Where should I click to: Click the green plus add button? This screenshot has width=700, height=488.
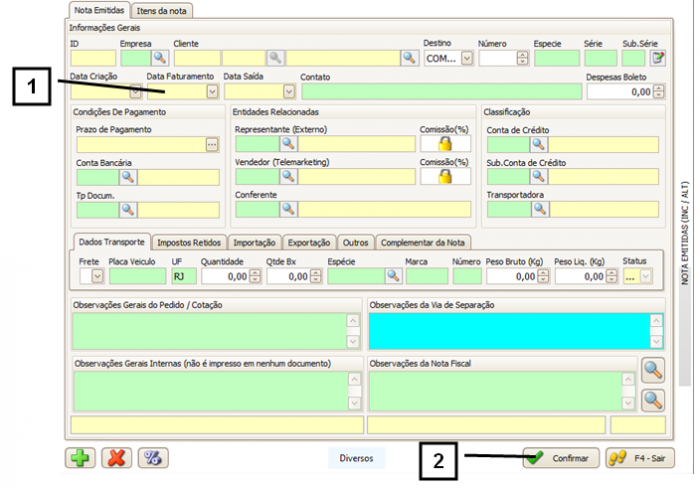(x=80, y=458)
